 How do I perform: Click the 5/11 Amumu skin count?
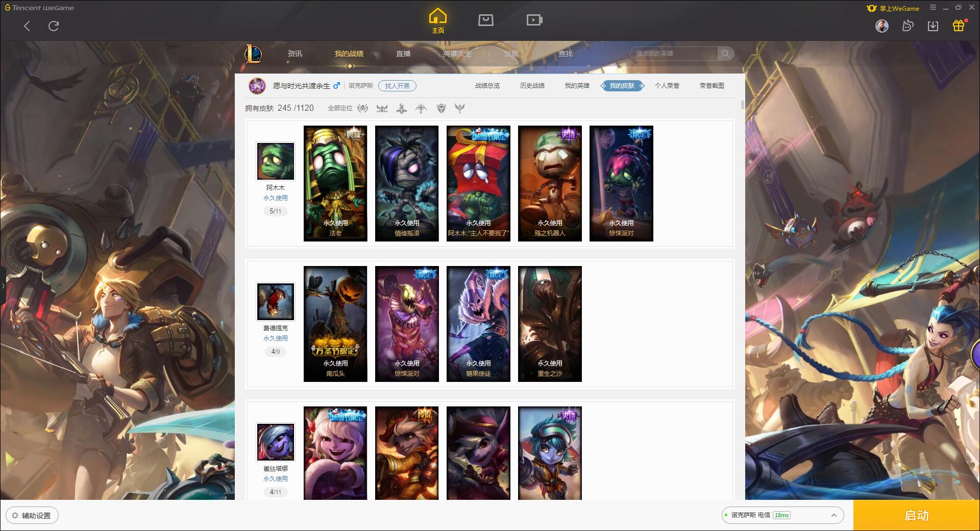(276, 211)
